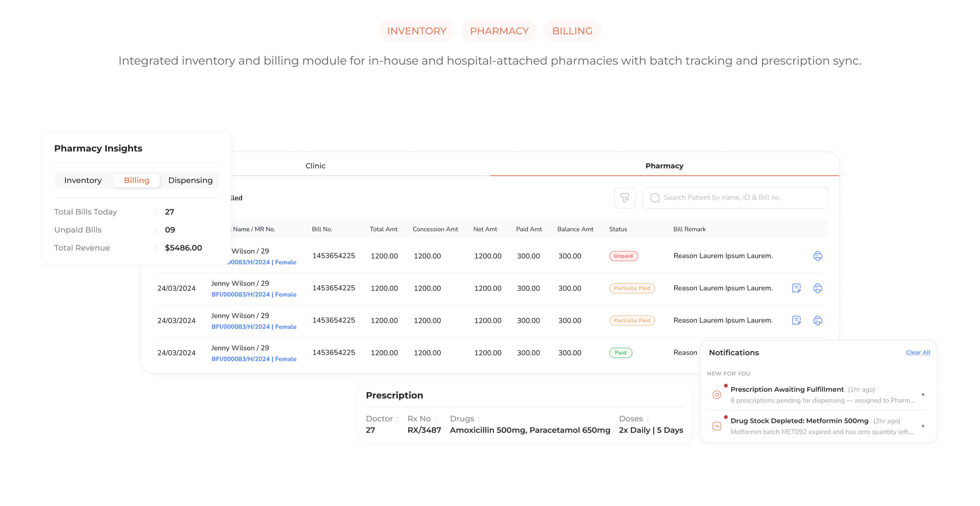Click the BILLING tag pill
The image size is (980, 506).
pyautogui.click(x=572, y=31)
